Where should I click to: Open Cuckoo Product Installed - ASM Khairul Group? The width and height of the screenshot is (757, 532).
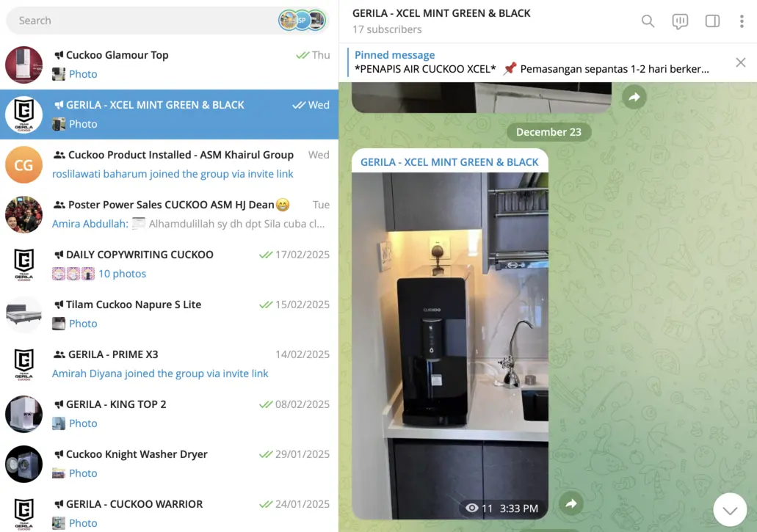(x=169, y=164)
